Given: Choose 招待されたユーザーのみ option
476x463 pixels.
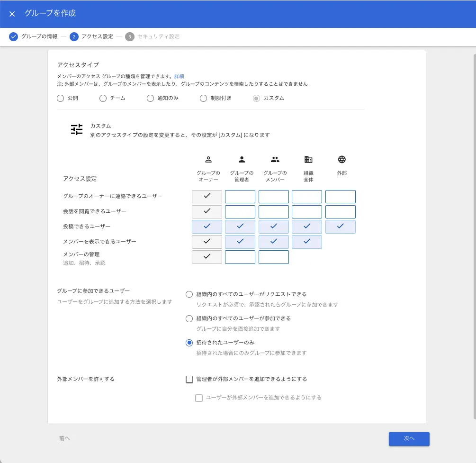Looking at the screenshot, I should [189, 343].
